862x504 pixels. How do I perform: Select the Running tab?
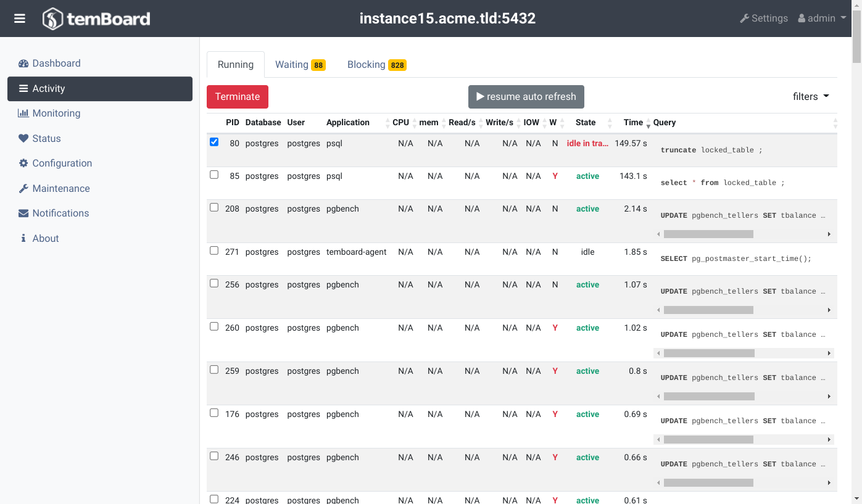(236, 65)
